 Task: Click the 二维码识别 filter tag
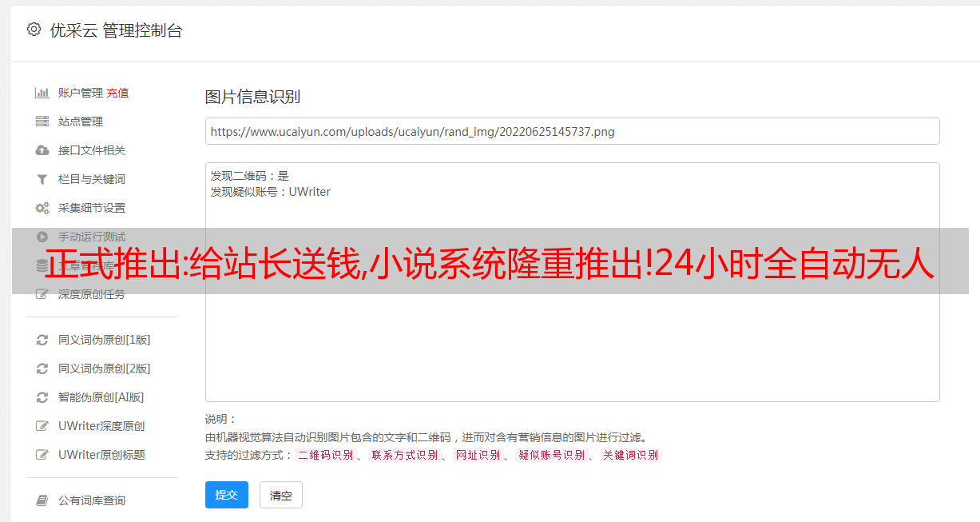click(325, 455)
